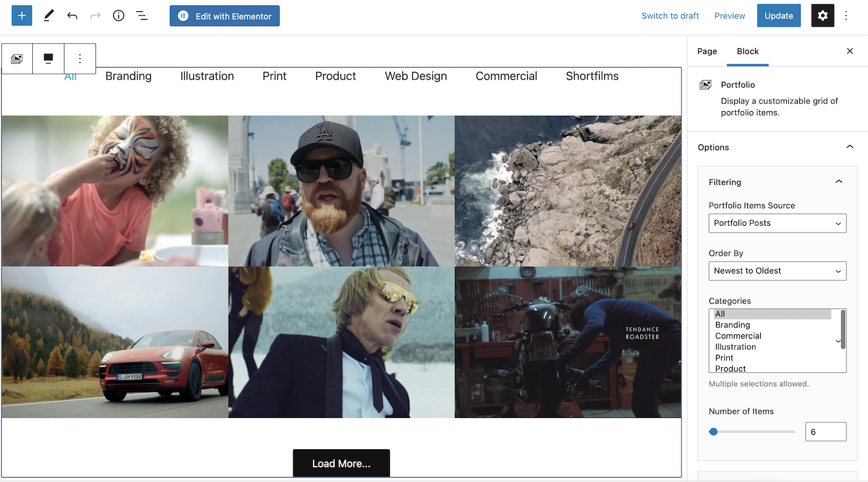Click the redo arrow icon
The width and height of the screenshot is (868, 482).
(x=95, y=16)
